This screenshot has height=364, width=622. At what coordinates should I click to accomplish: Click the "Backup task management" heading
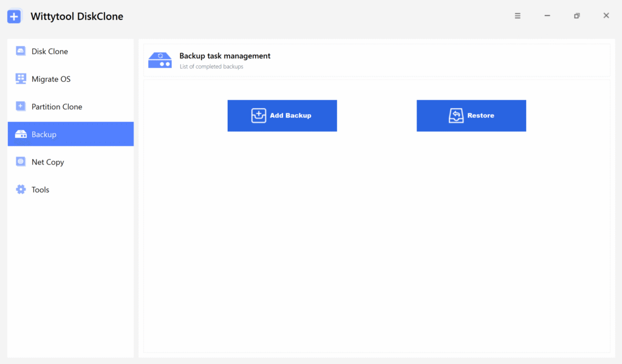pyautogui.click(x=225, y=56)
